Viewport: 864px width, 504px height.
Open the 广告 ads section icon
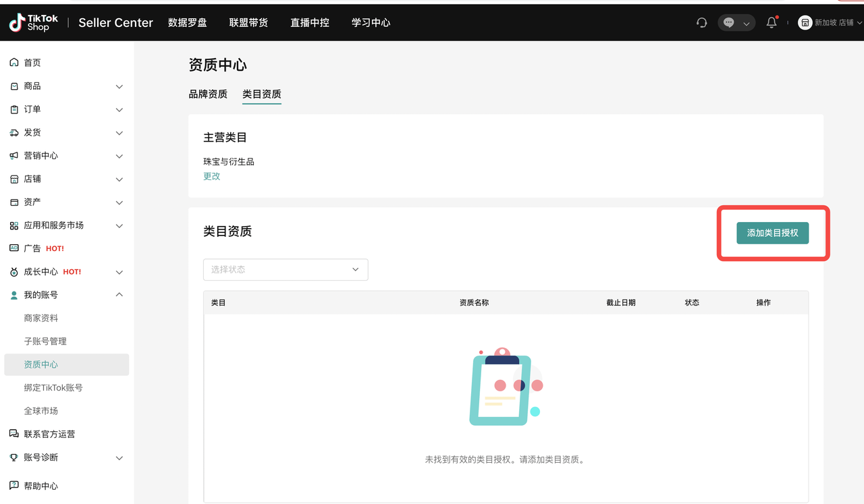[x=15, y=248]
